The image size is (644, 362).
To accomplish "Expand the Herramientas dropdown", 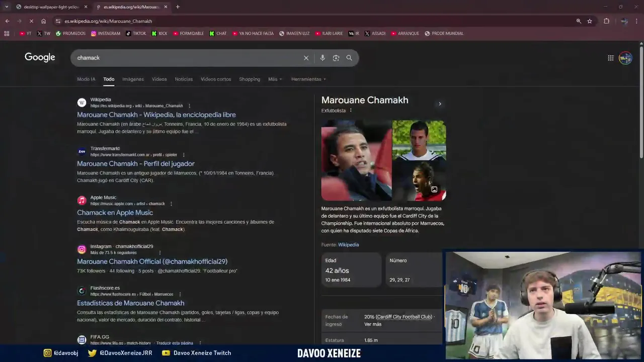I will click(308, 79).
